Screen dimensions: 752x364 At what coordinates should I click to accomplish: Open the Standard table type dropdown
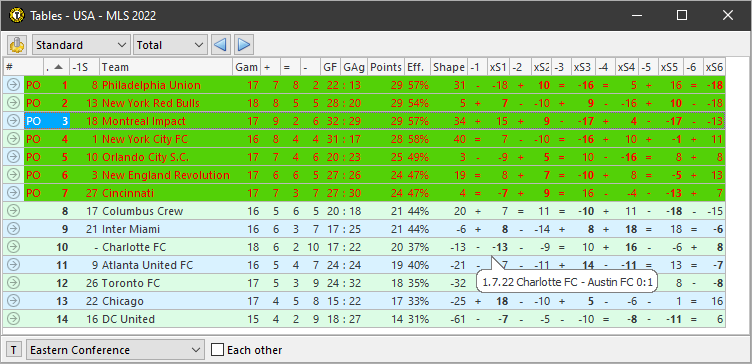click(x=81, y=45)
